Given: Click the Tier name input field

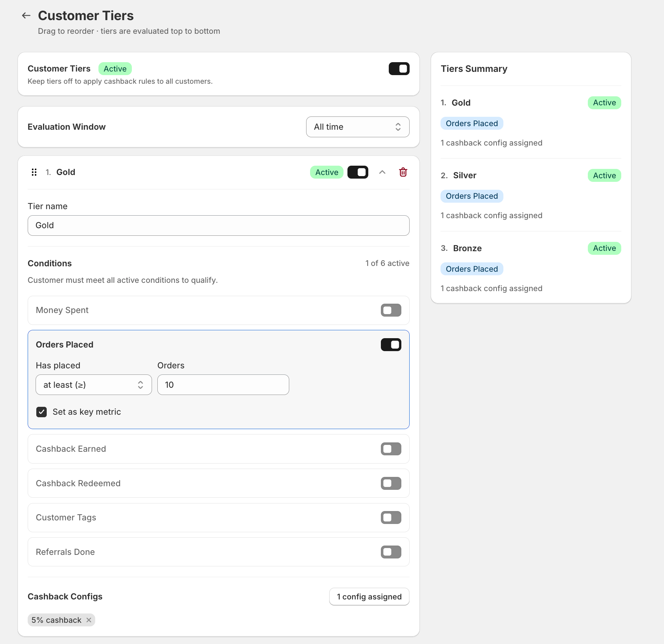Looking at the screenshot, I should [x=218, y=226].
